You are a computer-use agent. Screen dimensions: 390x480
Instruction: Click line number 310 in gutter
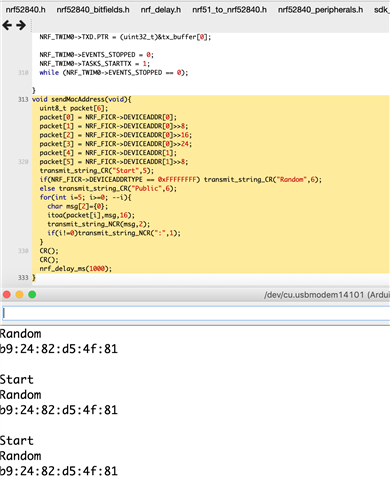click(x=23, y=73)
